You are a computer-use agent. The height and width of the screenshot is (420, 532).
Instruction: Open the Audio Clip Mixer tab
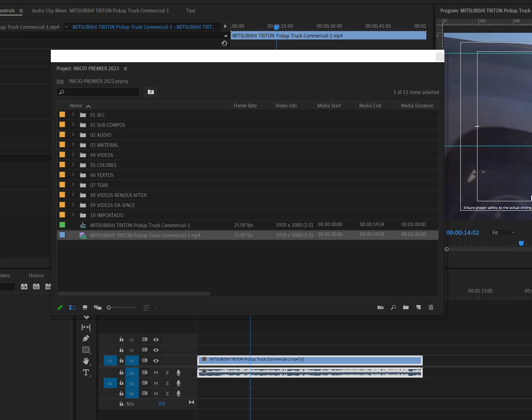[x=100, y=11]
